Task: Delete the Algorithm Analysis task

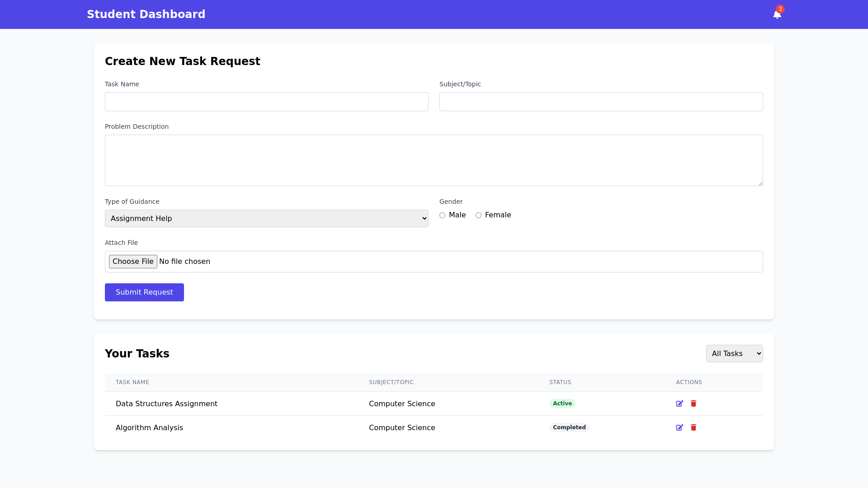Action: [693, 427]
